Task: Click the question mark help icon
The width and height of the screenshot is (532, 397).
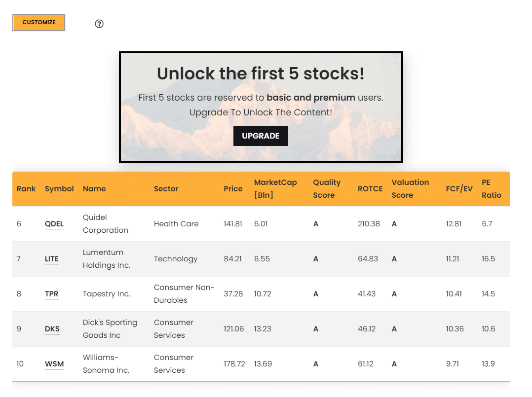Action: pos(99,24)
